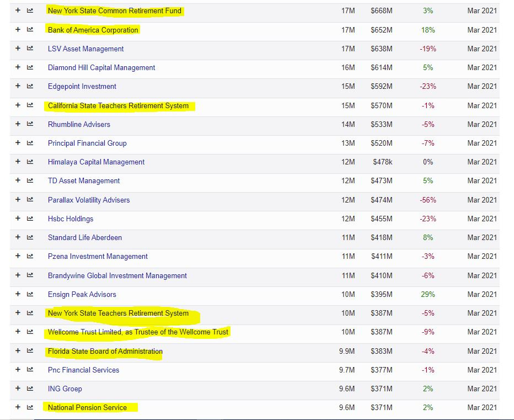Screen dimensions: 514x420
Task: Expand the Principal Financial Group row
Action: point(18,143)
